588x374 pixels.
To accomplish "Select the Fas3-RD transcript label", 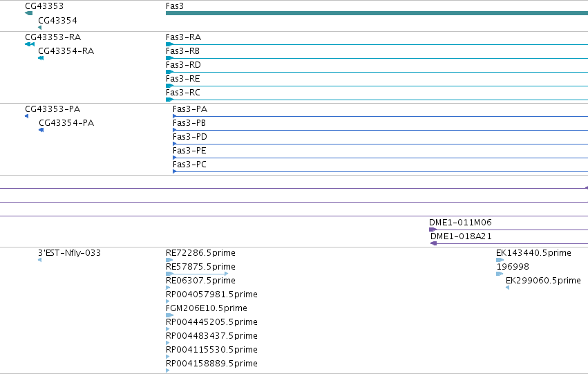I will pos(183,65).
